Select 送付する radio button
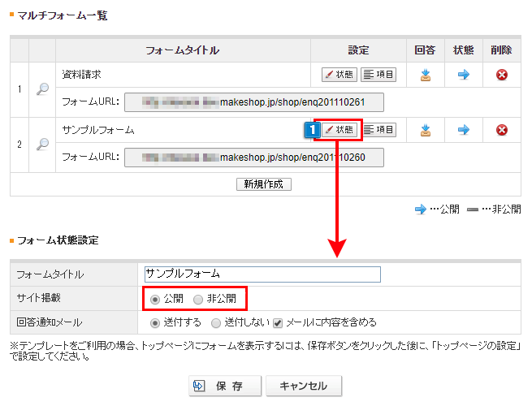This screenshot has height=406, width=532. tap(154, 323)
